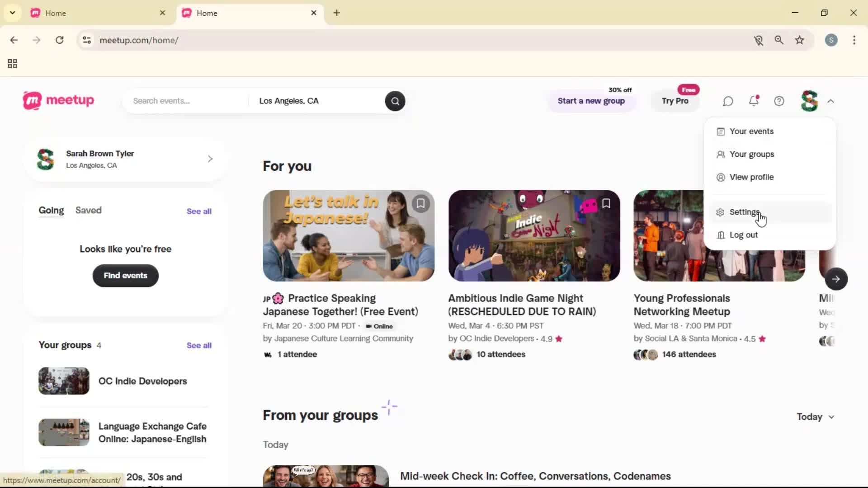Open the messages chat bubble icon
Viewport: 868px width, 488px height.
pyautogui.click(x=727, y=101)
